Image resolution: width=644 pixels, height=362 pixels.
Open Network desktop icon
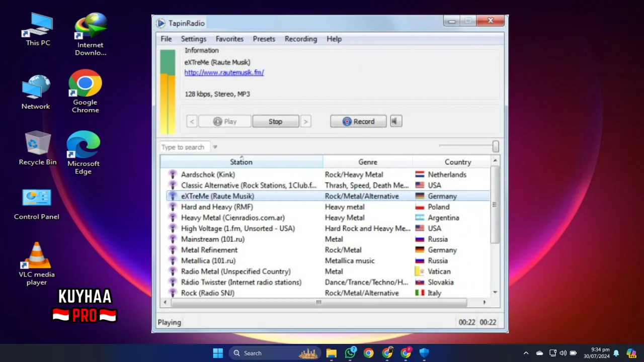(x=36, y=93)
